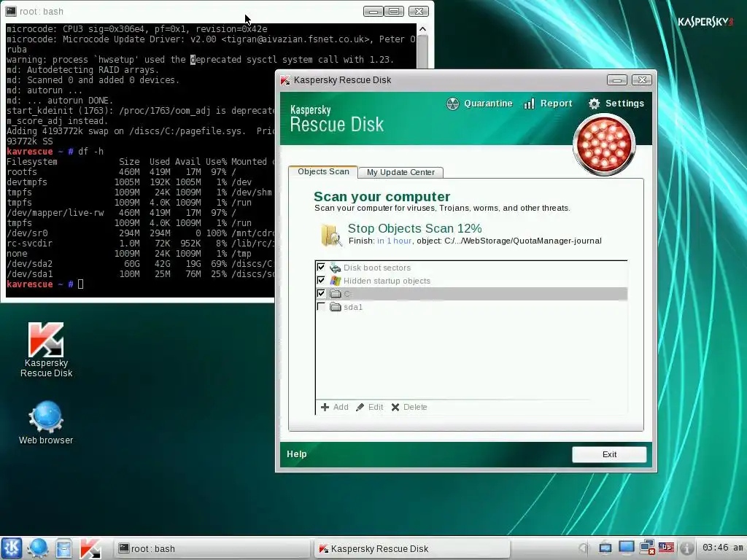This screenshot has height=560, width=747.
Task: Click the terminal window title icon
Action: [x=11, y=11]
